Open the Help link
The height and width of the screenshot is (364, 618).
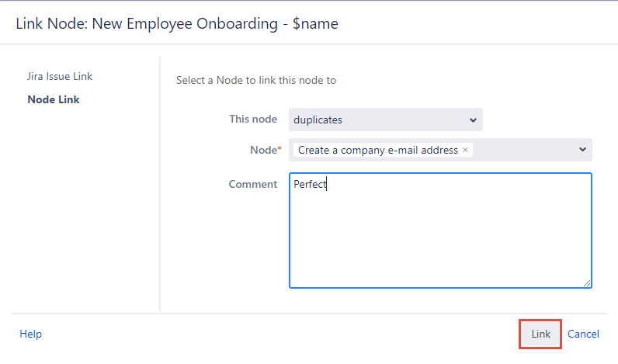point(31,334)
